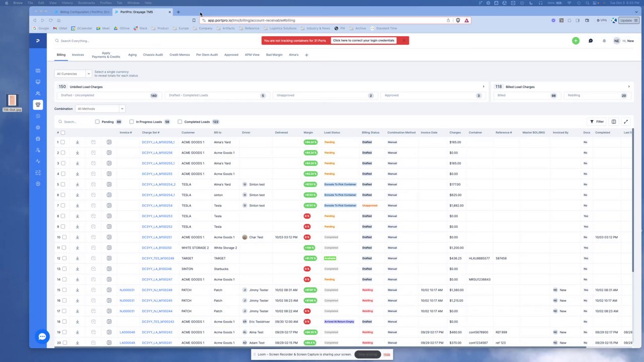Open the chat messages icon in header

tap(591, 41)
